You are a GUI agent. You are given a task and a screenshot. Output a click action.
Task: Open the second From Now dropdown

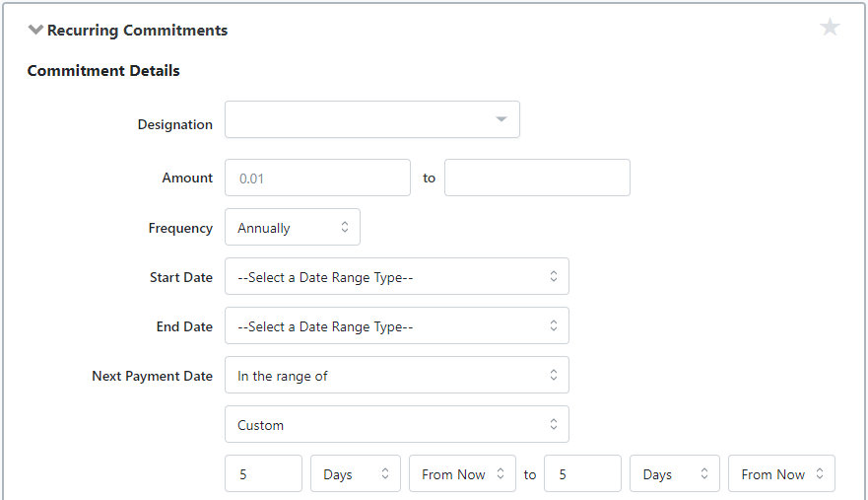tap(781, 474)
